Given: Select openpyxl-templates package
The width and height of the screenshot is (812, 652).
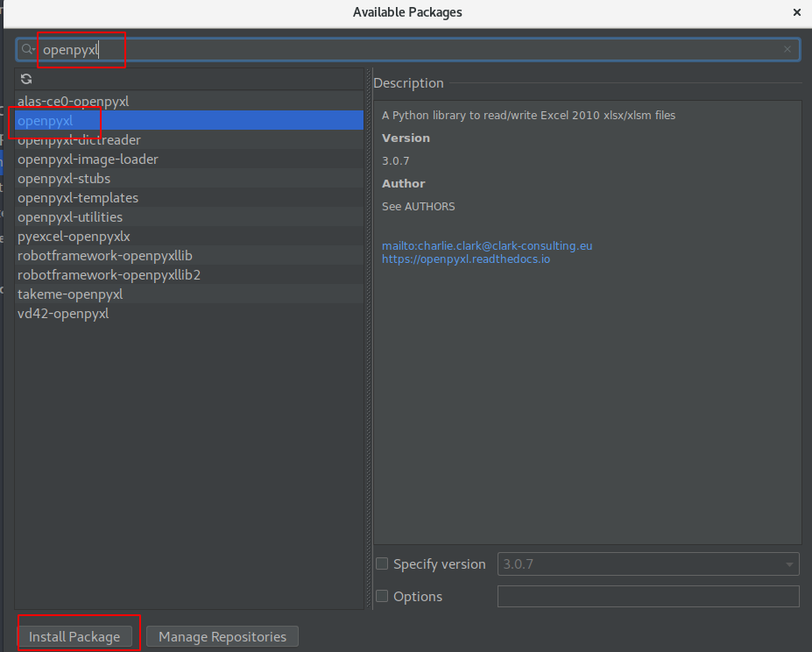Looking at the screenshot, I should [x=189, y=197].
